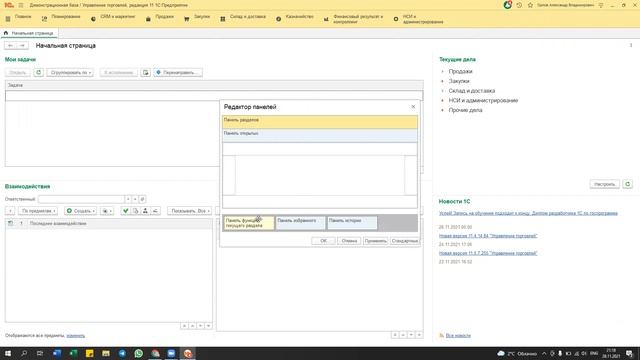
Task: Click the Ответственный input field
Action: (x=81, y=199)
